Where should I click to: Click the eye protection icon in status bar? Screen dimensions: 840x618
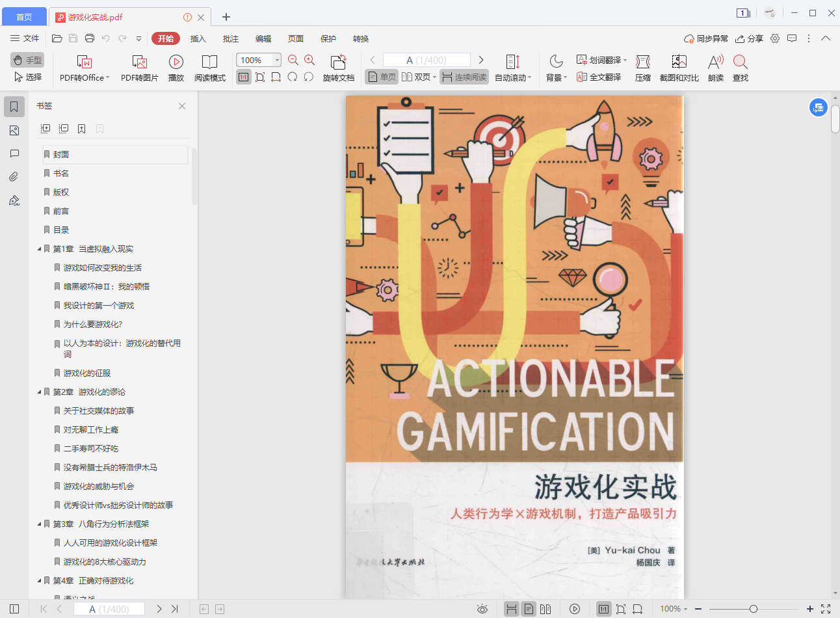[x=482, y=609]
